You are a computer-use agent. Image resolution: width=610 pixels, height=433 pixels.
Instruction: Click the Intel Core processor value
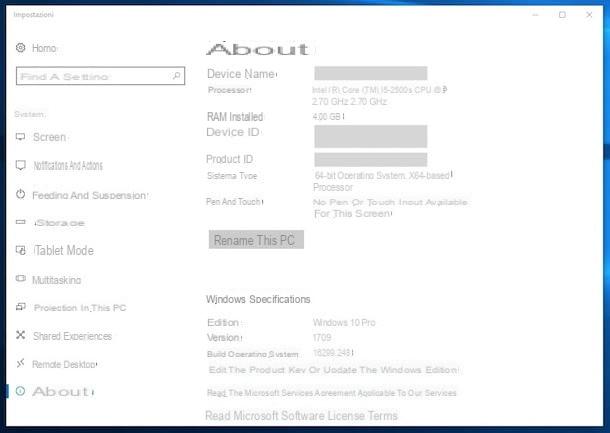pos(379,96)
